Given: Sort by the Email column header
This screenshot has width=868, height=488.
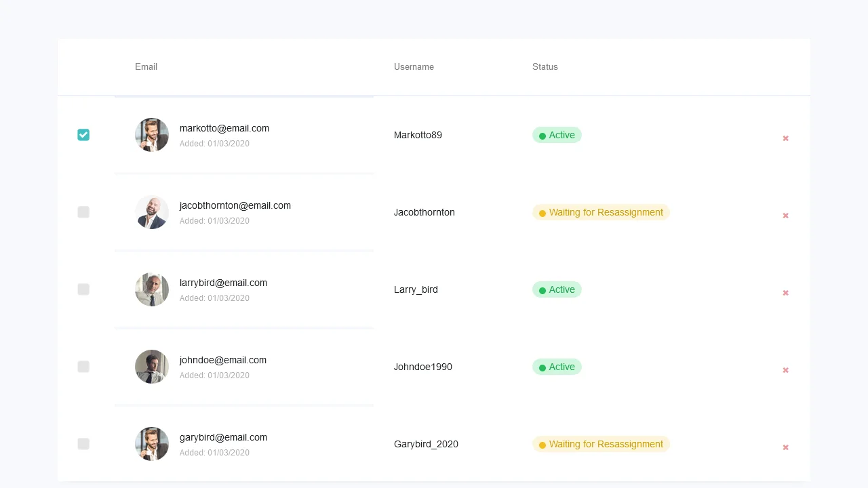Looking at the screenshot, I should [x=146, y=66].
